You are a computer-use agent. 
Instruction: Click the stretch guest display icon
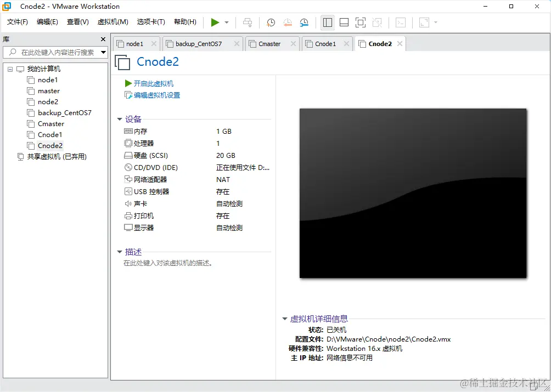(x=424, y=22)
